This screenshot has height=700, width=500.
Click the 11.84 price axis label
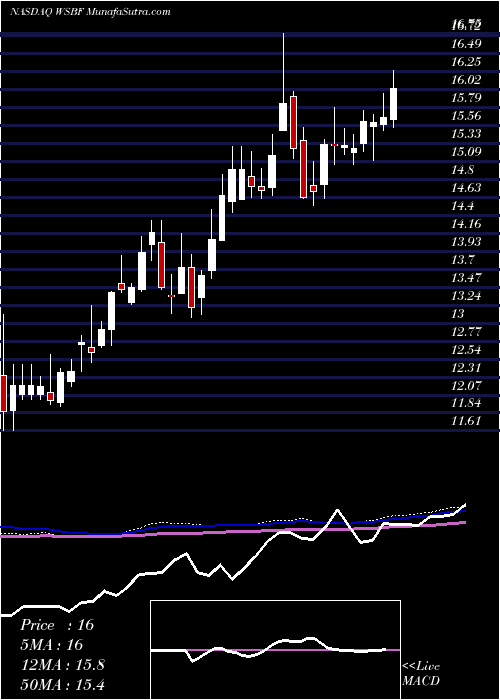point(467,404)
